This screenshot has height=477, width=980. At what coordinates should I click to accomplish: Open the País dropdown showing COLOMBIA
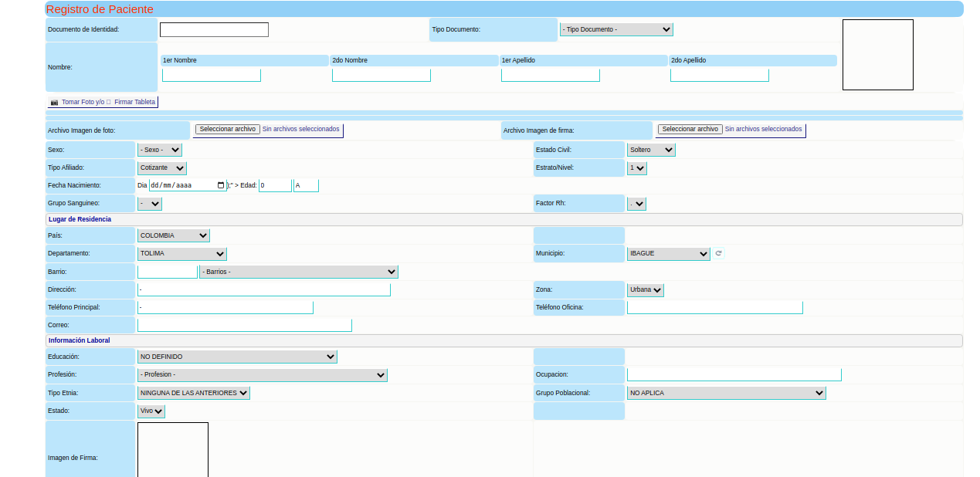tap(173, 235)
